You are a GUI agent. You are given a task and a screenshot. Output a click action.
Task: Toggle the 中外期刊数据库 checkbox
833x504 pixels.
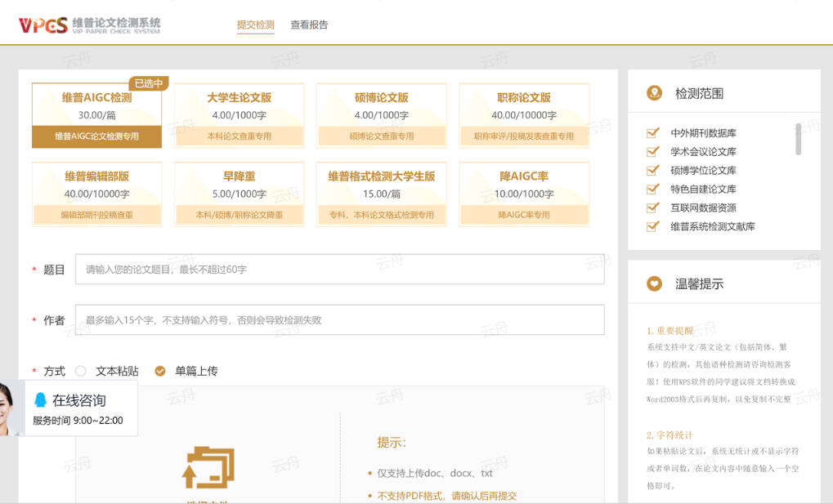point(653,133)
